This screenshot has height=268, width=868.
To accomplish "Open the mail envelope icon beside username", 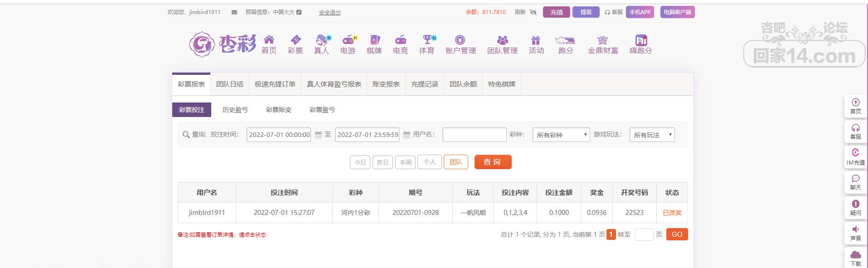I will (234, 12).
